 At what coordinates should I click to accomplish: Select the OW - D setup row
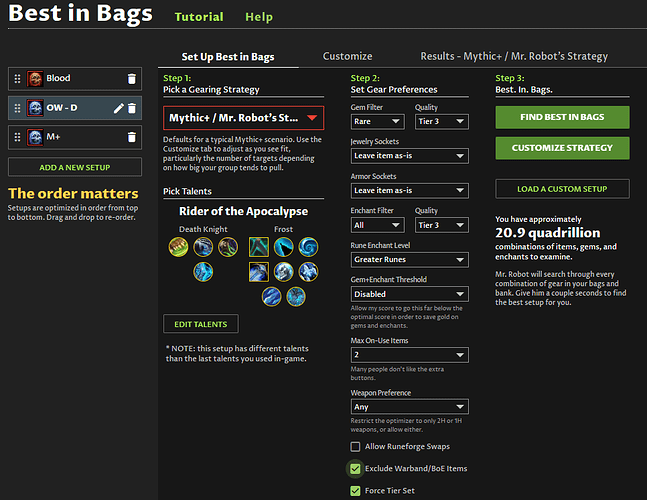(75, 108)
